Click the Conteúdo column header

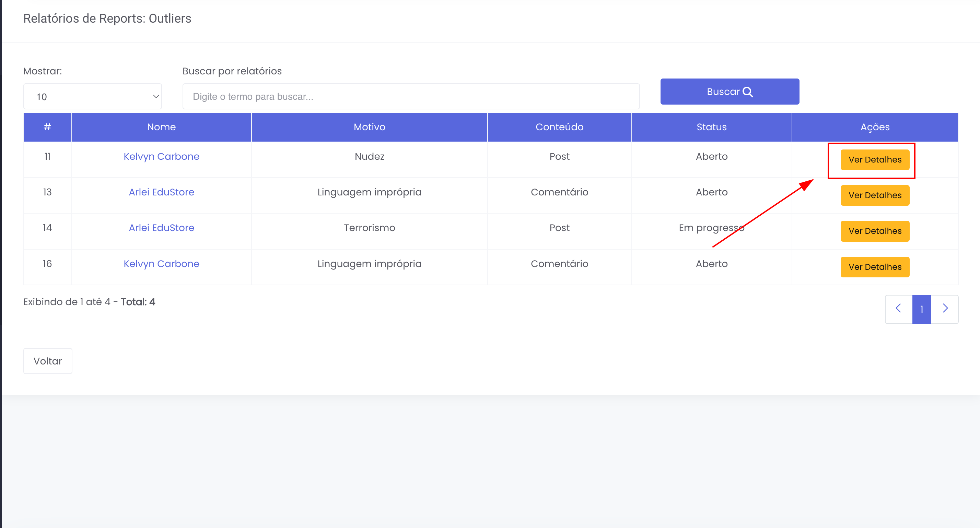coord(559,127)
